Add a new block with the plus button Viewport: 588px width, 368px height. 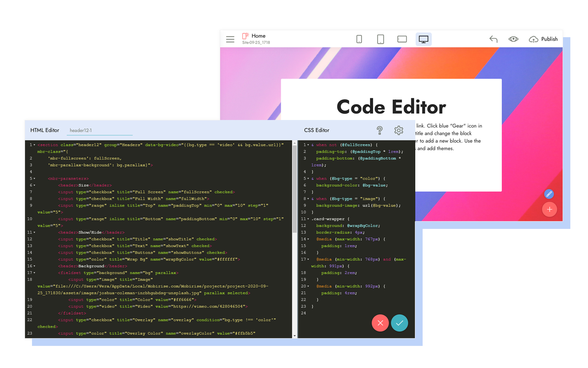[x=549, y=209]
